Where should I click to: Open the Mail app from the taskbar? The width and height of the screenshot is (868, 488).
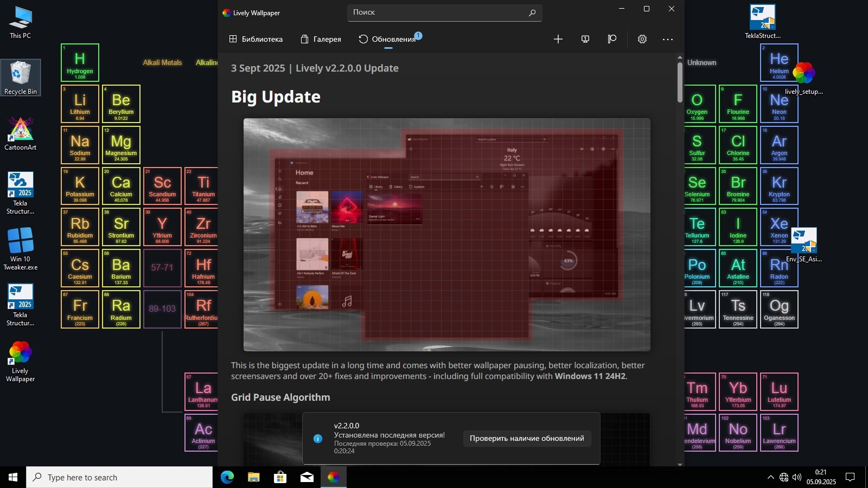coord(307,477)
